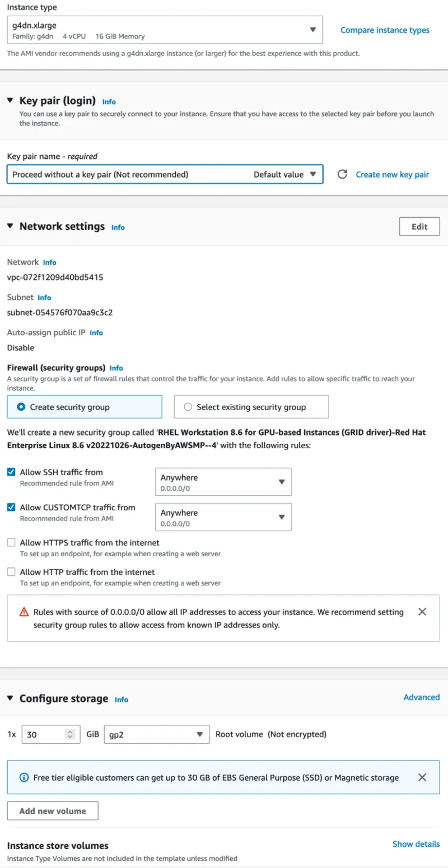Click the refresh icon beside the key pair selector
This screenshot has width=448, height=868.
[x=342, y=174]
